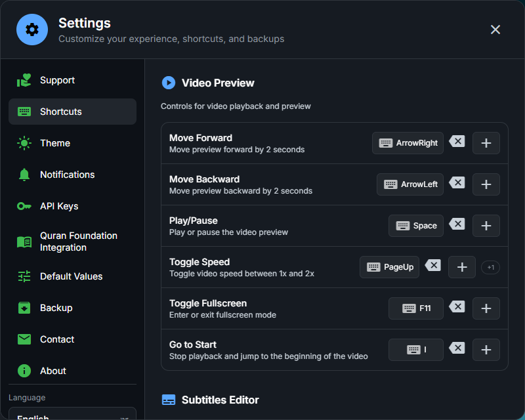
Task: Close the Settings dialog
Action: pos(495,30)
